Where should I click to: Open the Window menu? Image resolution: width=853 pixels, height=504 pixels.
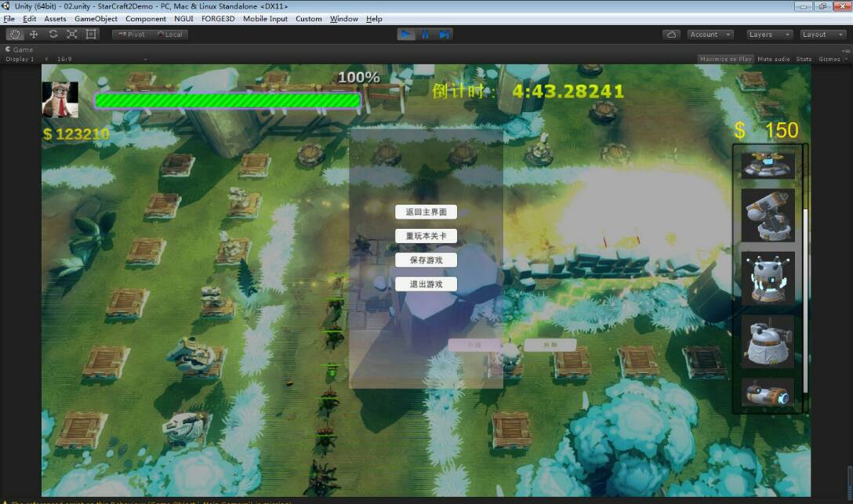(344, 19)
